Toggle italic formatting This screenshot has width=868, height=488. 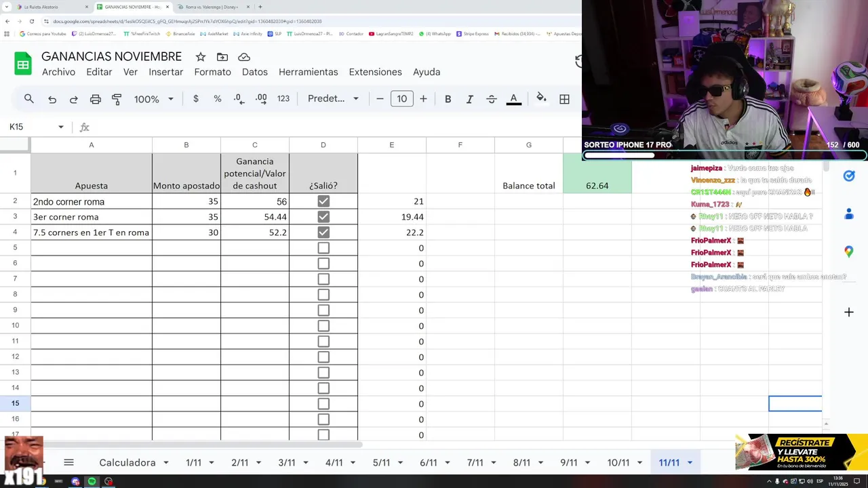(469, 99)
